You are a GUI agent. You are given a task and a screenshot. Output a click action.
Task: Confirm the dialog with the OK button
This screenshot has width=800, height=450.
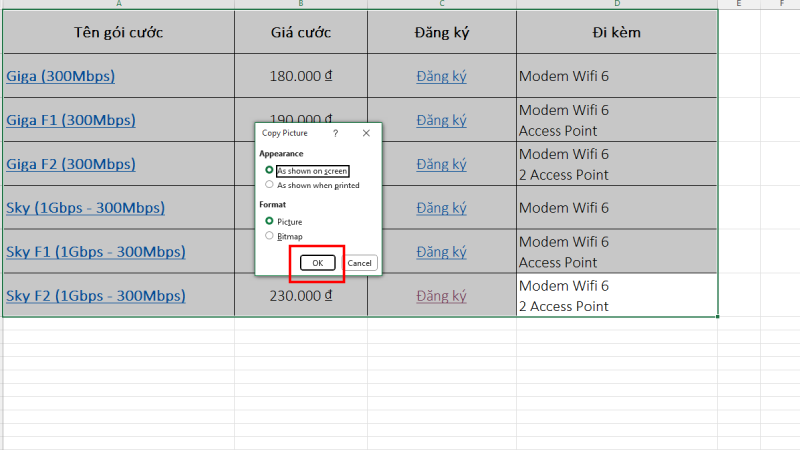coord(318,263)
